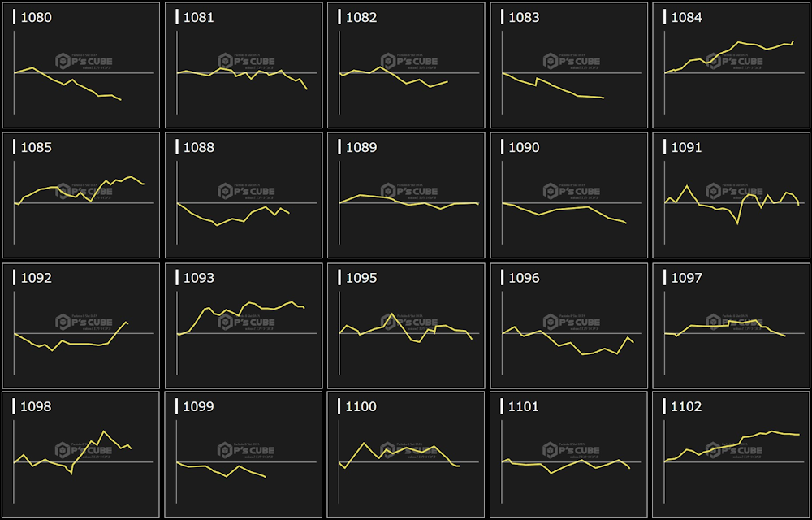Image resolution: width=812 pixels, height=520 pixels.
Task: Click the P's CUBE logo in panel 1084
Action: click(x=733, y=61)
